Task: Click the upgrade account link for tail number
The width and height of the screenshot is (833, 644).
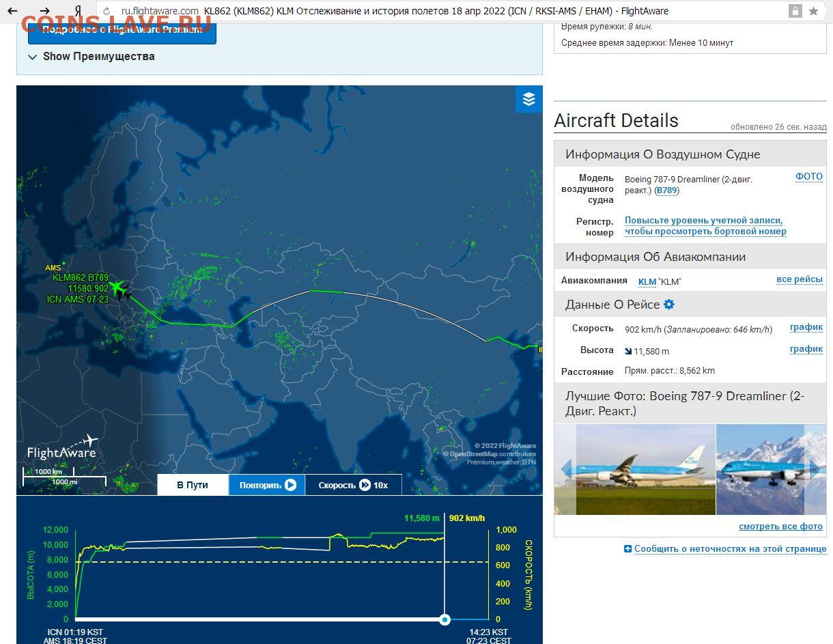Action: tap(705, 226)
